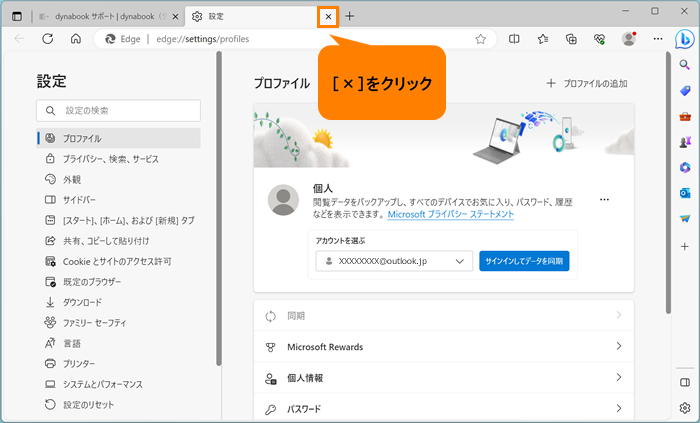Open 外観 settings
Viewport: 700px width, 423px height.
click(x=118, y=179)
